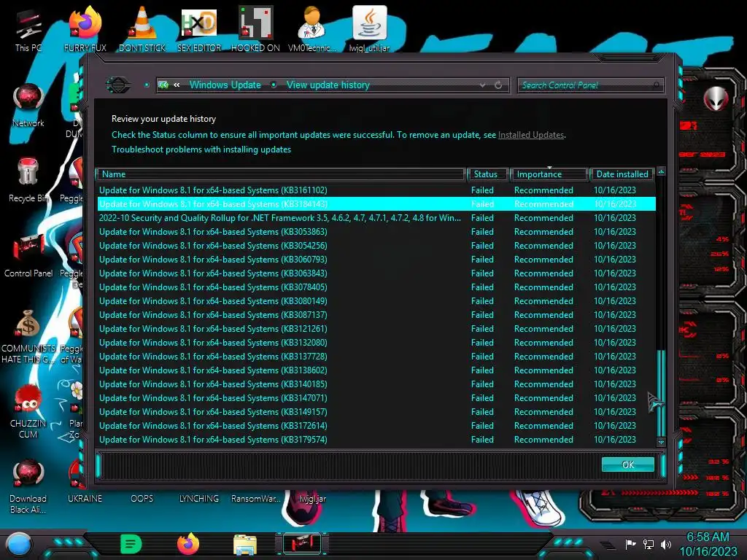Viewport: 747px width, 560px height.
Task: Select the KB3132080 update row
Action: point(376,343)
